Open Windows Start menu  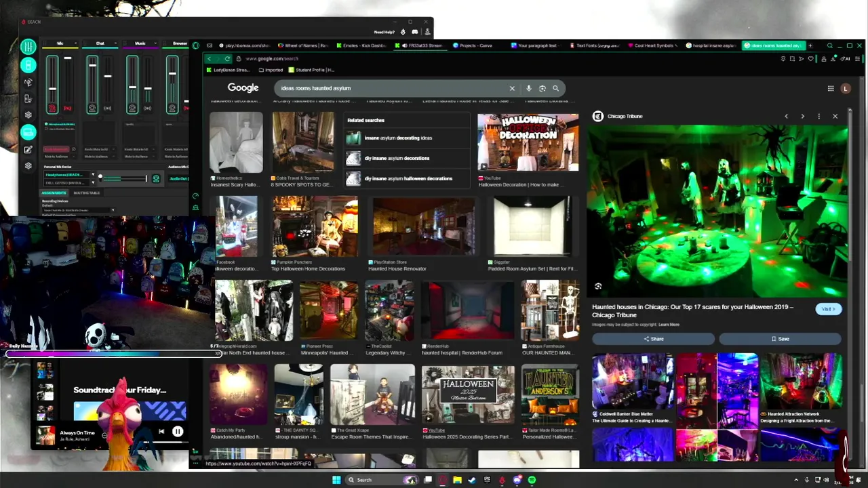(x=336, y=480)
